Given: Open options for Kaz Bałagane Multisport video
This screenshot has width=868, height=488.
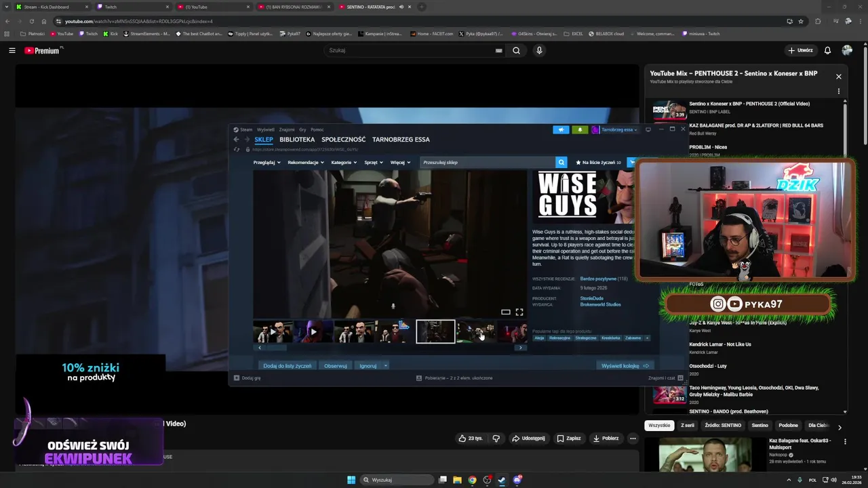Looking at the screenshot, I should pyautogui.click(x=845, y=442).
